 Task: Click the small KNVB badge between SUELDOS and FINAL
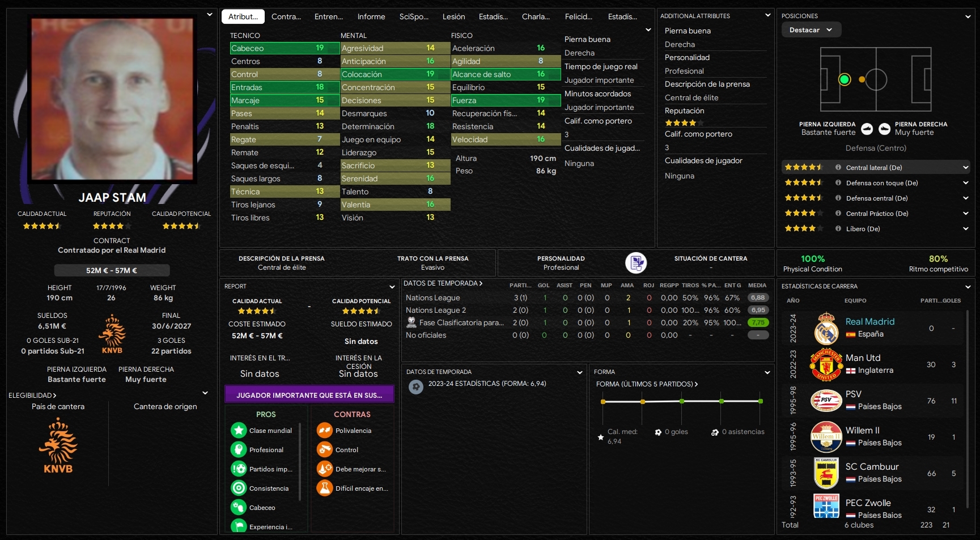112,334
